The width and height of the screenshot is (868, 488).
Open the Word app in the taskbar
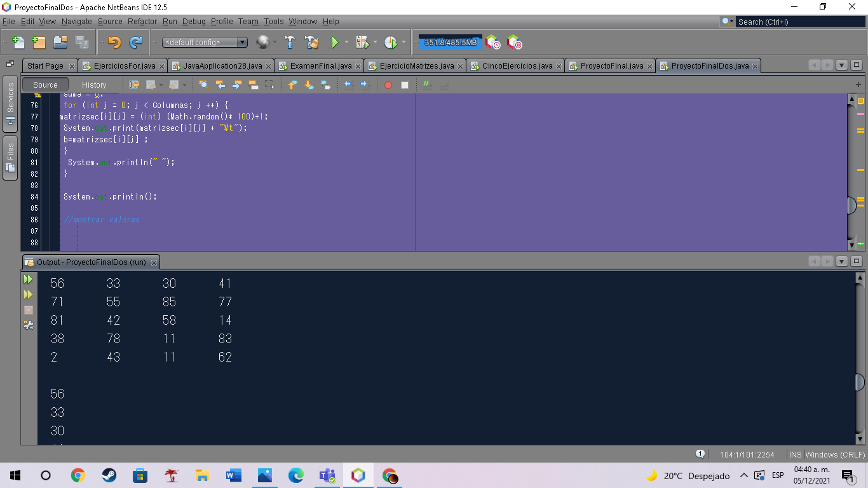pyautogui.click(x=234, y=475)
